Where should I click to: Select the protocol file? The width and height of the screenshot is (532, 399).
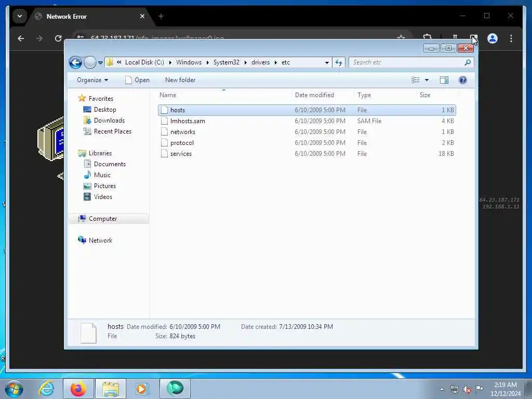coord(307,143)
